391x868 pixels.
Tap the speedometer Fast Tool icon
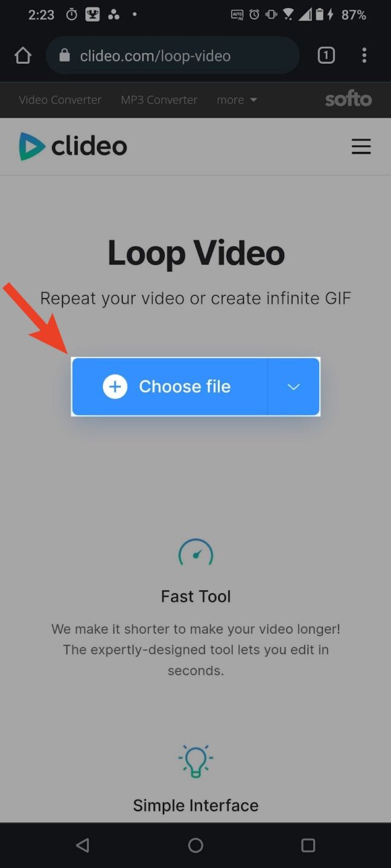click(195, 552)
